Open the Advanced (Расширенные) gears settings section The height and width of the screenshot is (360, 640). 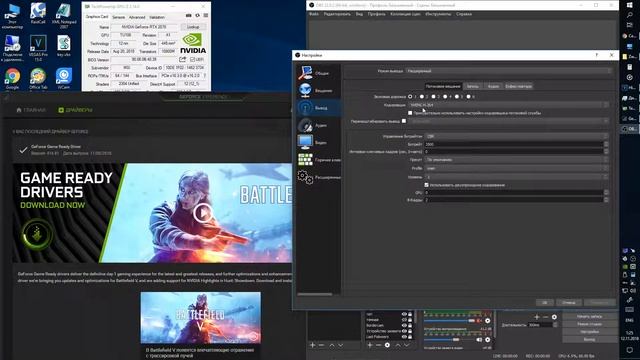(305, 177)
